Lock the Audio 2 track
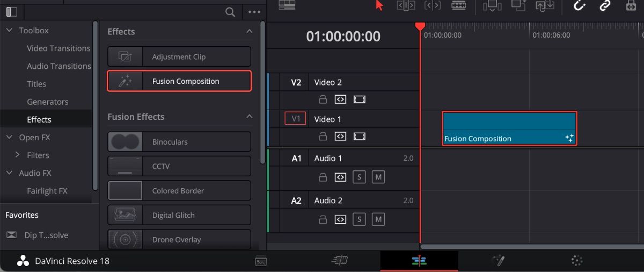Image resolution: width=644 pixels, height=272 pixels. point(323,219)
